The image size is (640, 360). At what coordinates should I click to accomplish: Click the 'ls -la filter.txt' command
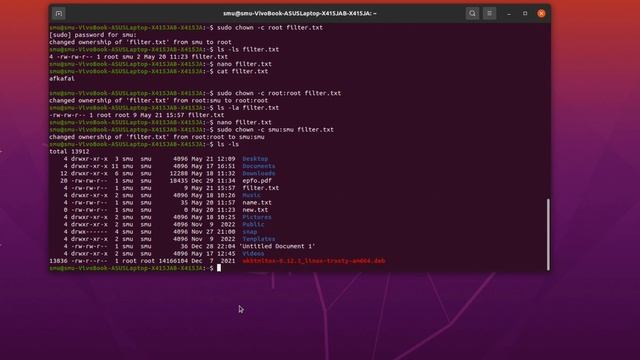coord(248,108)
